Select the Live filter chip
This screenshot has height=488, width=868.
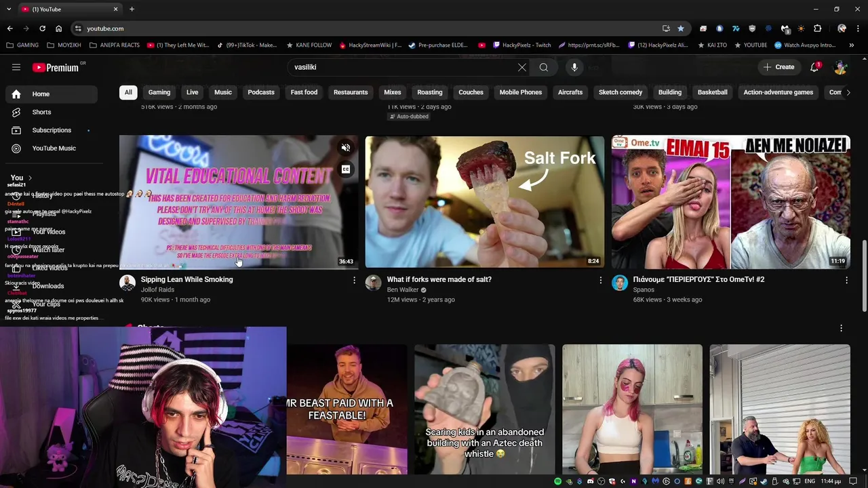193,92
